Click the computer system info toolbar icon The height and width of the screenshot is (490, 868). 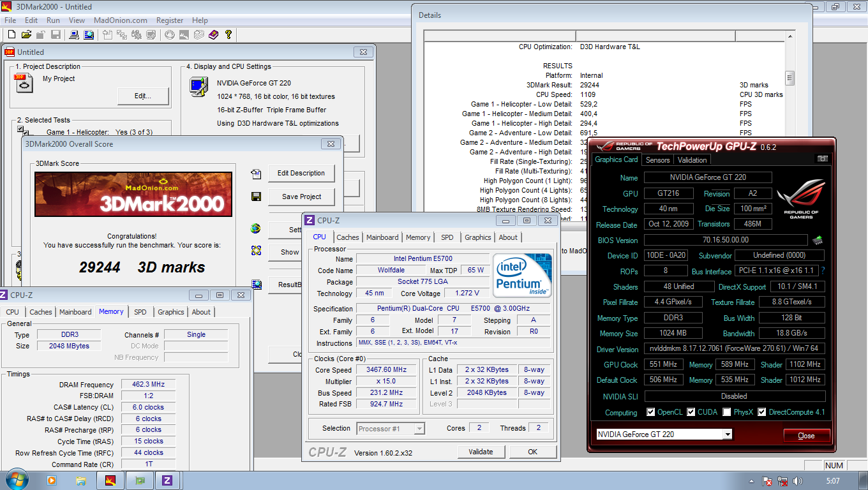(x=75, y=34)
